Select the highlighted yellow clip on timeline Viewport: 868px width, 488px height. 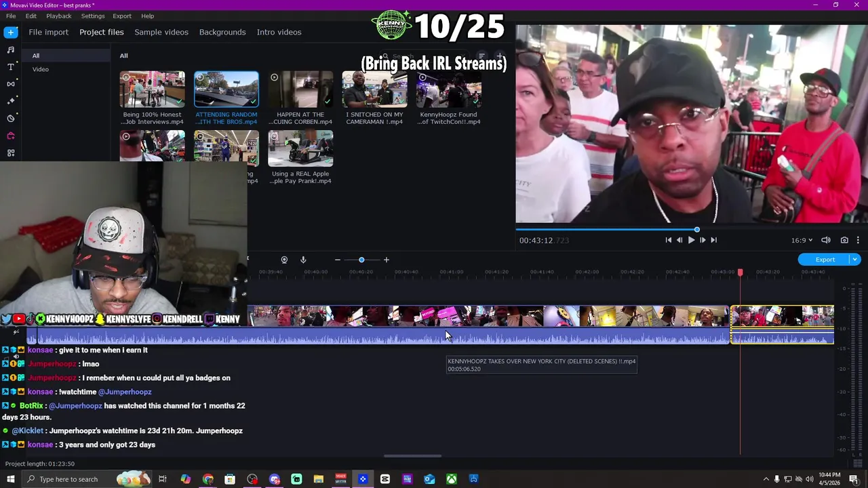point(782,325)
